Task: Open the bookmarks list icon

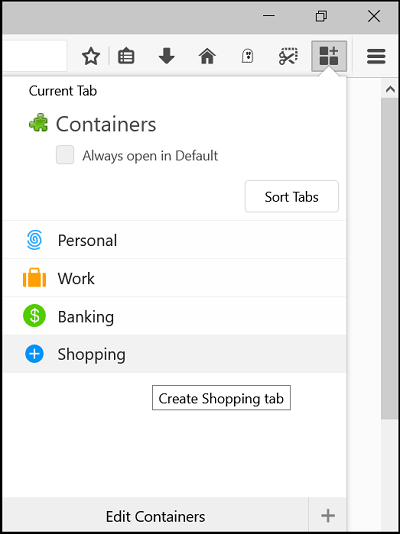Action: [x=126, y=57]
